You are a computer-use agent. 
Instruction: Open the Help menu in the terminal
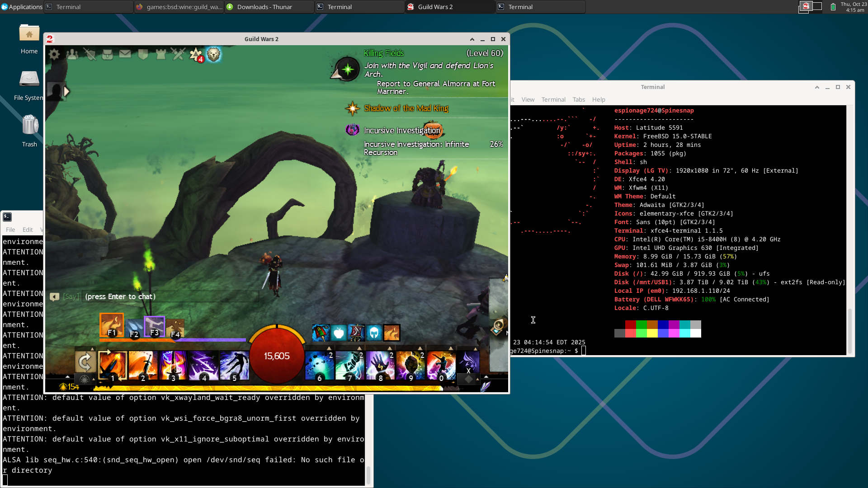pyautogui.click(x=599, y=99)
